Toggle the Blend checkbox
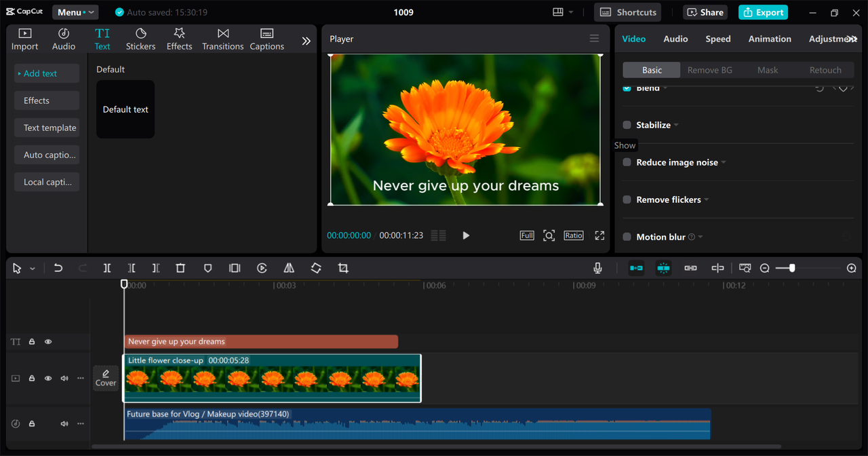Image resolution: width=868 pixels, height=456 pixels. (x=627, y=88)
